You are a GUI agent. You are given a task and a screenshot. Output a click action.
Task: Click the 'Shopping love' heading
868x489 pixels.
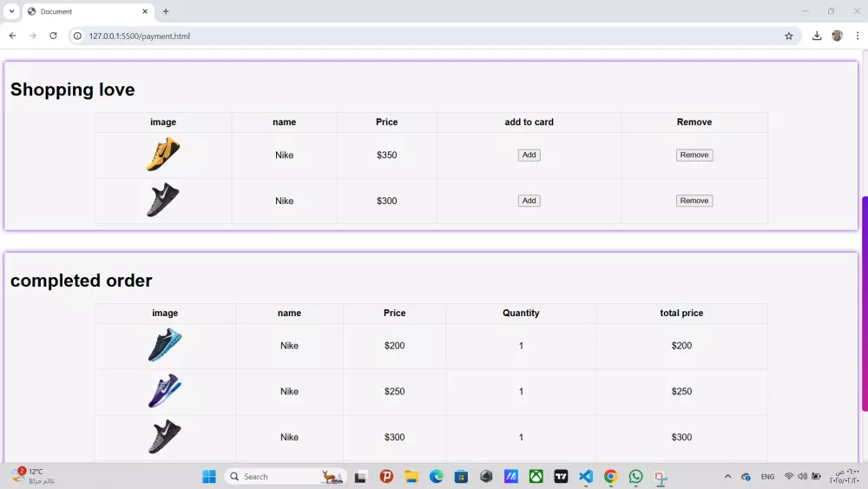[73, 89]
